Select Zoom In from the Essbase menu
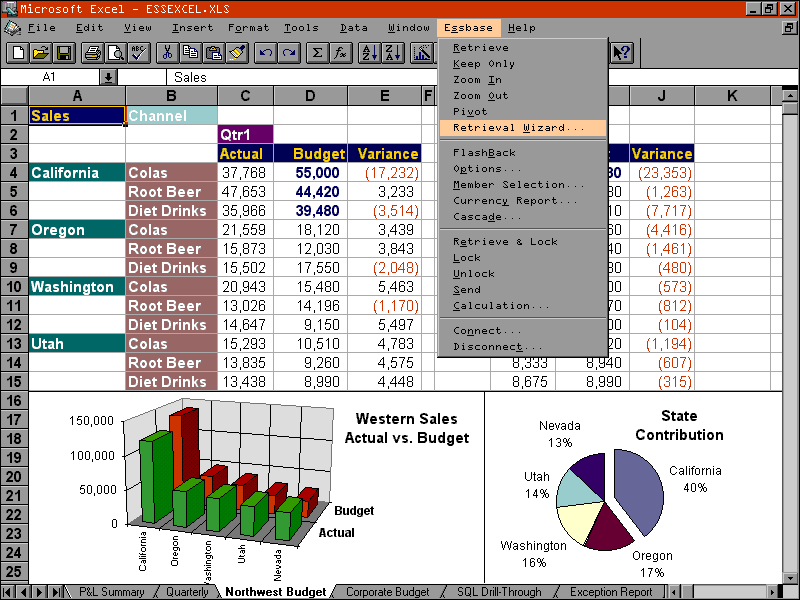Image resolution: width=800 pixels, height=600 pixels. 523,80
